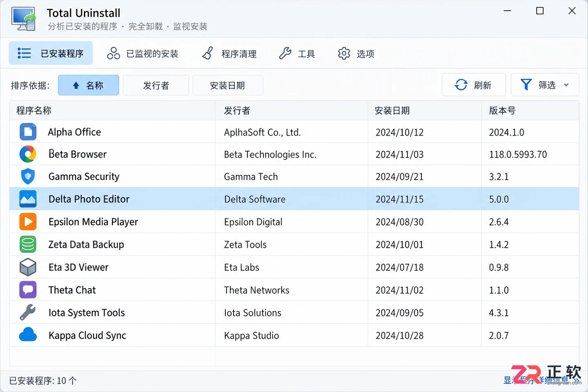Click publisher Beta Technologies Inc.
Screen dimensions: 588x392
point(270,154)
